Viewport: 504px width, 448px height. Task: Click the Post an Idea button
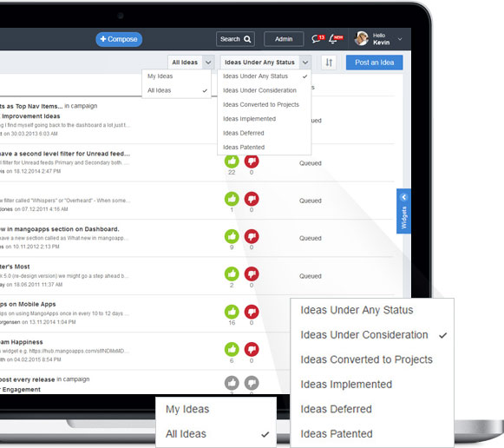pos(375,63)
